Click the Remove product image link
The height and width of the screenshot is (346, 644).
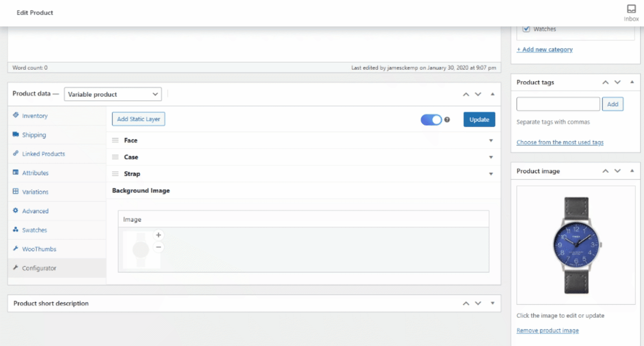point(547,330)
